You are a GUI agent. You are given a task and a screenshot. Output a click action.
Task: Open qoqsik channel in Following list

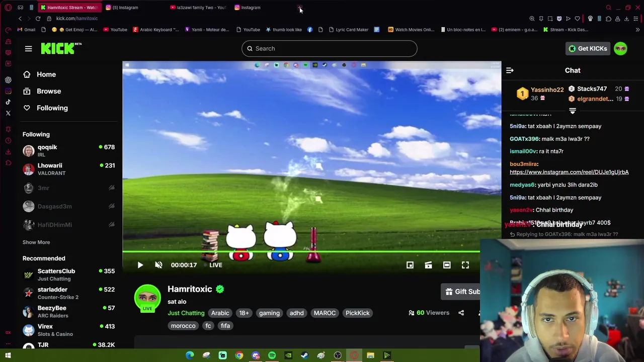point(69,151)
